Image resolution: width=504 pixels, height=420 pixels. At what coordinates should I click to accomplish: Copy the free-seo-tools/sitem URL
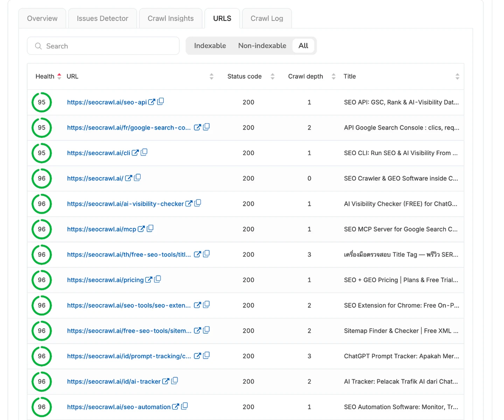206,330
